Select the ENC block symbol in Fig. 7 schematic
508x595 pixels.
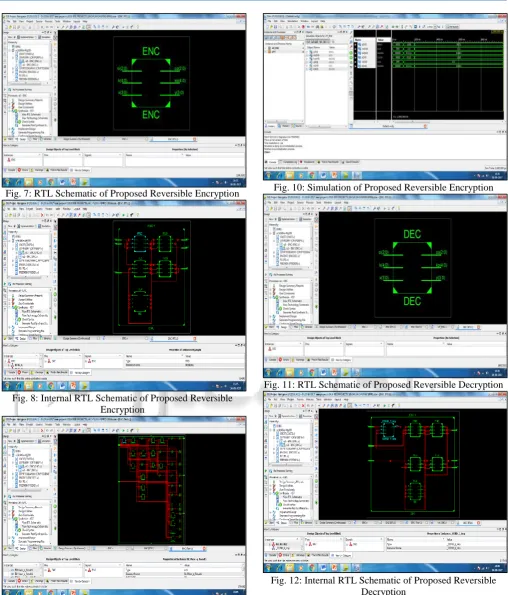point(151,83)
